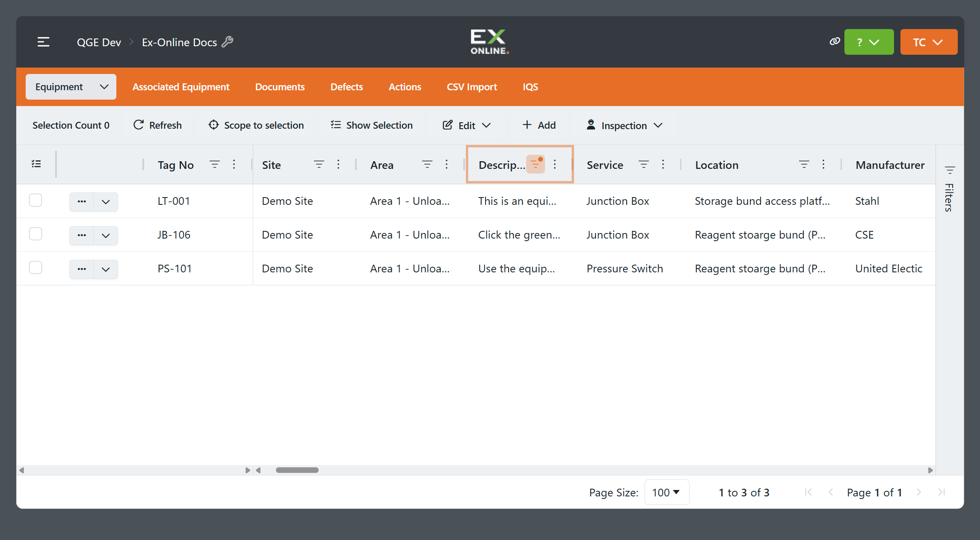The width and height of the screenshot is (980, 540).
Task: Open the Description column three-dot menu
Action: click(x=555, y=165)
